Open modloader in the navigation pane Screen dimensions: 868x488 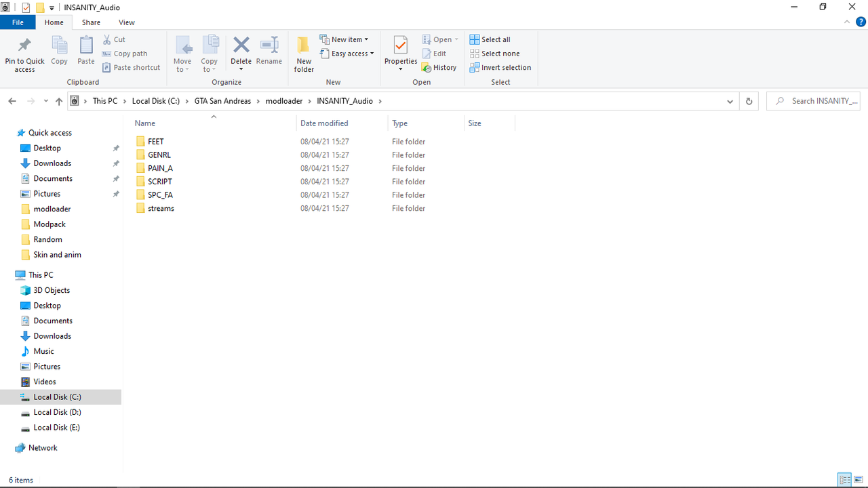[52, 209]
